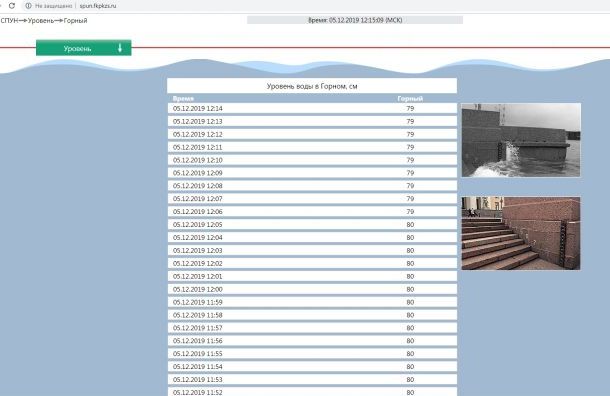Select row 05.12.2019 11:54

pyautogui.click(x=312, y=366)
